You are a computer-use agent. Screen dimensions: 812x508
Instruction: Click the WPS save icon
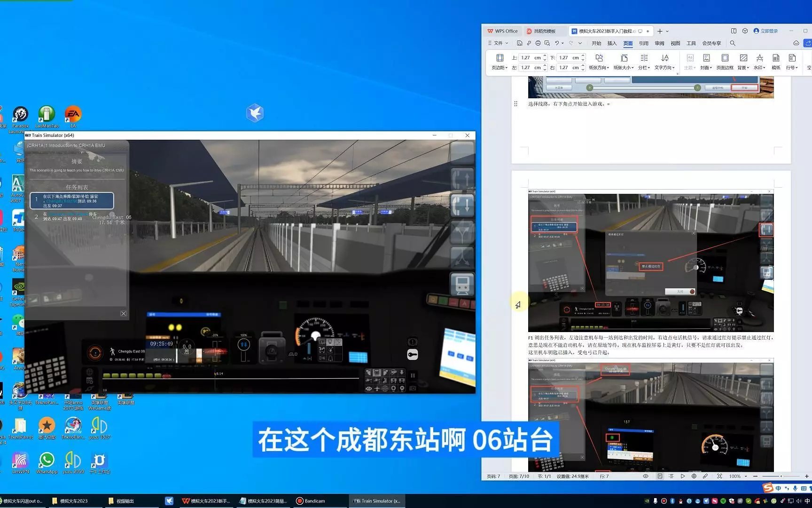[519, 43]
